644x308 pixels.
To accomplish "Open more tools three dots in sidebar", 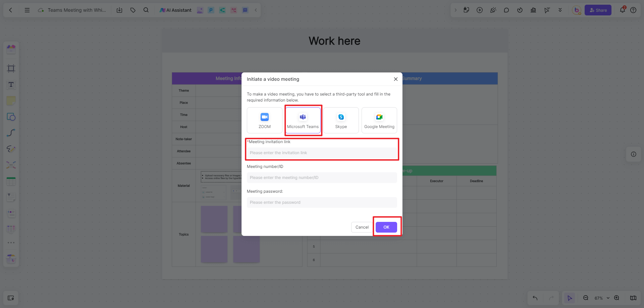I will (11, 243).
